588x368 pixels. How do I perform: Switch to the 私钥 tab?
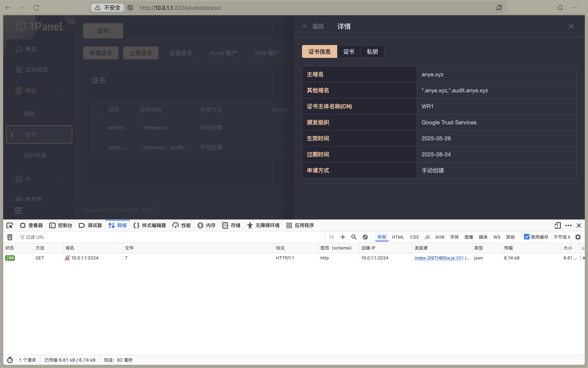click(x=372, y=52)
